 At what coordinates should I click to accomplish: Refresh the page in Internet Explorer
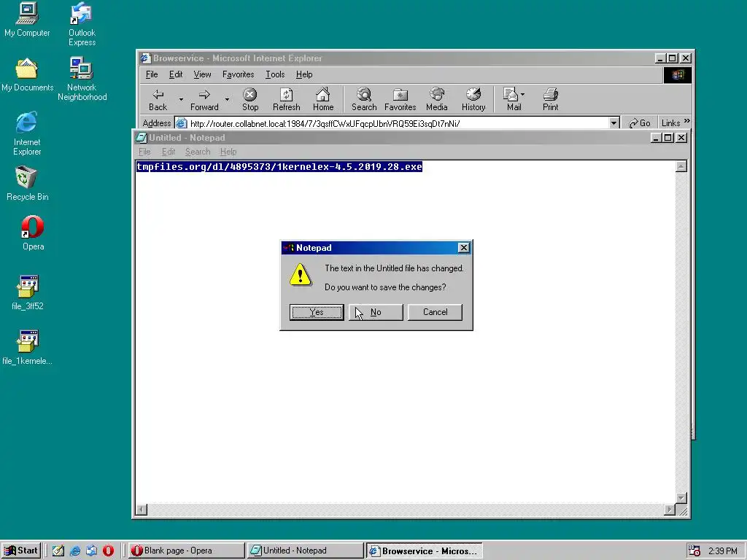click(x=286, y=99)
